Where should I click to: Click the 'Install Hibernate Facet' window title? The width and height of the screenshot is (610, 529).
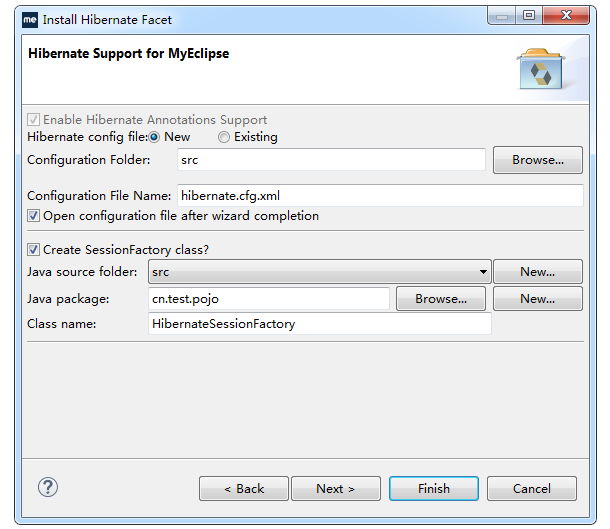(107, 19)
